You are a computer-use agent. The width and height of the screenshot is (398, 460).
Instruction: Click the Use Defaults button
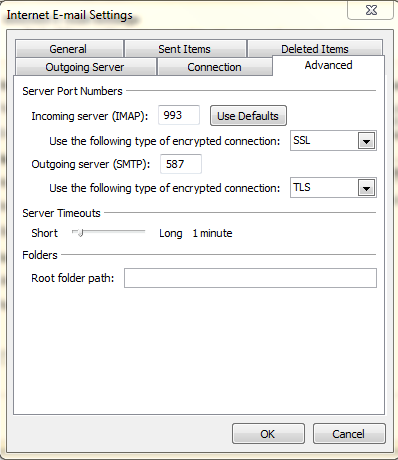coord(248,116)
